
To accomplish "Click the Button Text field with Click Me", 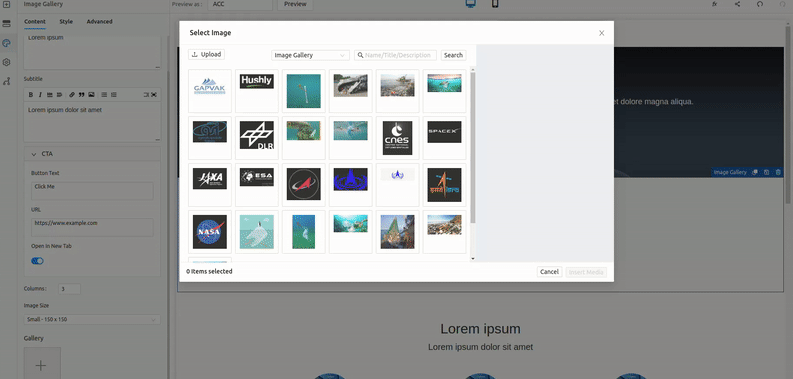I will [x=92, y=191].
